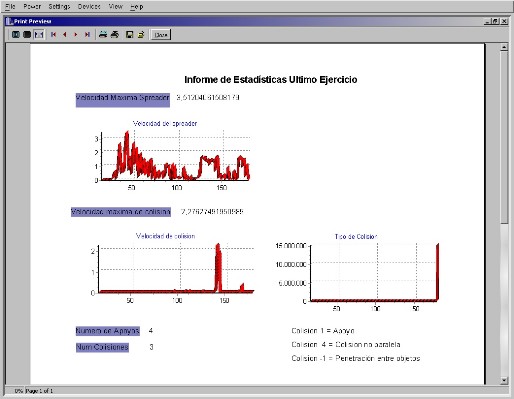This screenshot has width=514, height=399.
Task: Open the Settings menu
Action: coord(59,6)
